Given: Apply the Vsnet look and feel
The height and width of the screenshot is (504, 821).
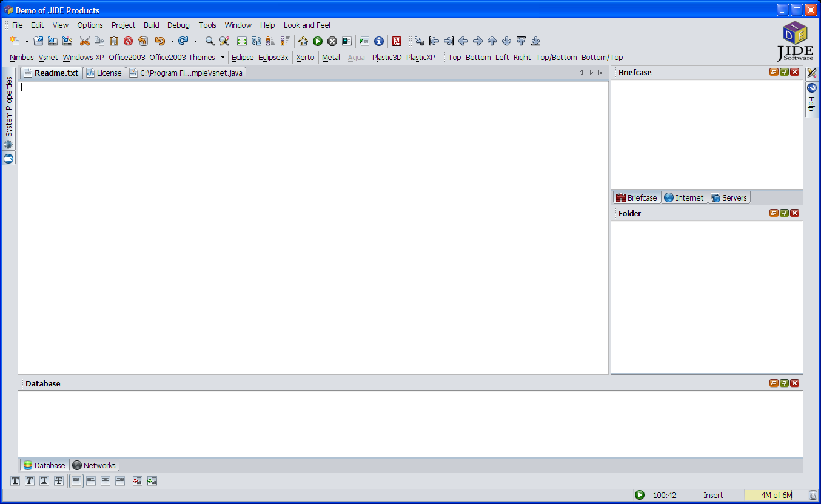Looking at the screenshot, I should pyautogui.click(x=49, y=58).
